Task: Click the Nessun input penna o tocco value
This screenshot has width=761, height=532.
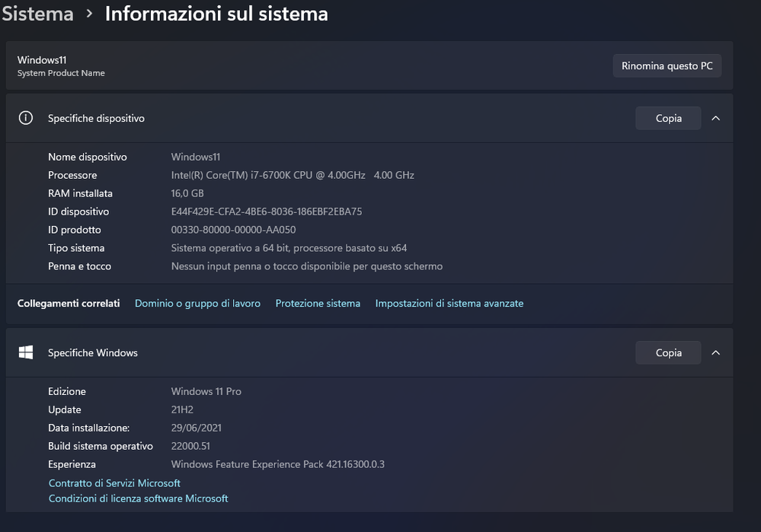Action: (307, 266)
